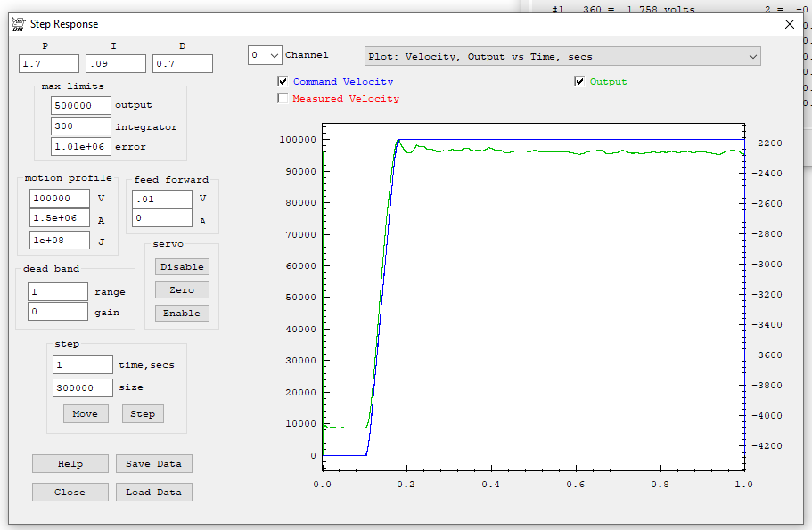
Task: Click the Load Data button
Action: pyautogui.click(x=154, y=493)
